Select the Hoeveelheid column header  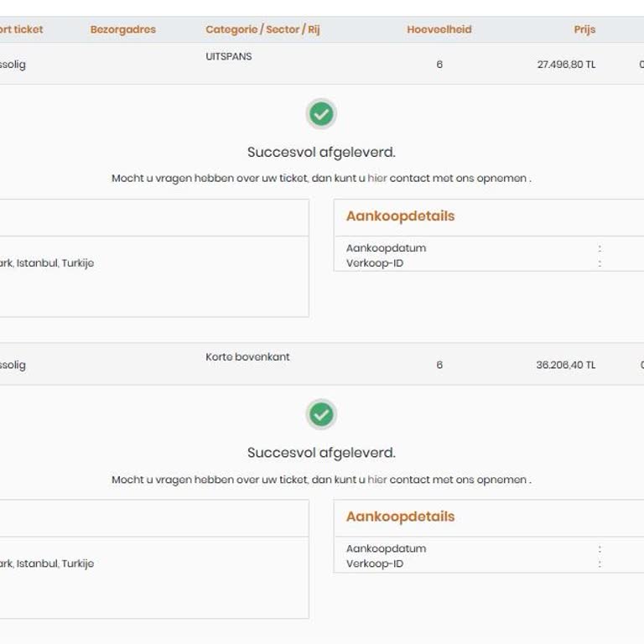[439, 29]
